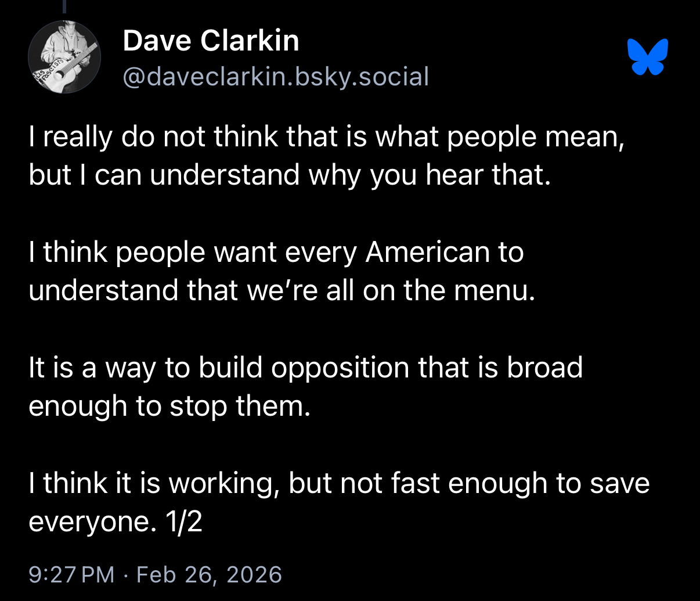700x601 pixels.
Task: Click the line "but I can understand why"
Action: coord(289,175)
